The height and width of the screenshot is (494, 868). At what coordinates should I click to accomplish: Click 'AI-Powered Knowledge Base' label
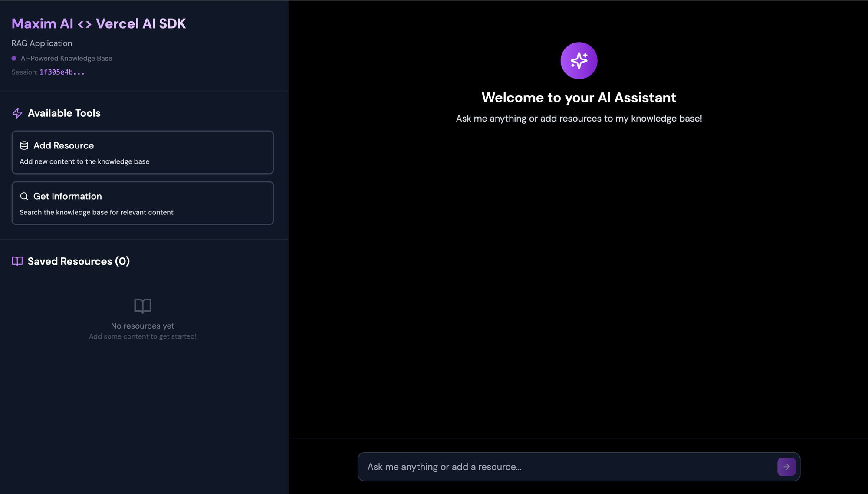pos(66,58)
